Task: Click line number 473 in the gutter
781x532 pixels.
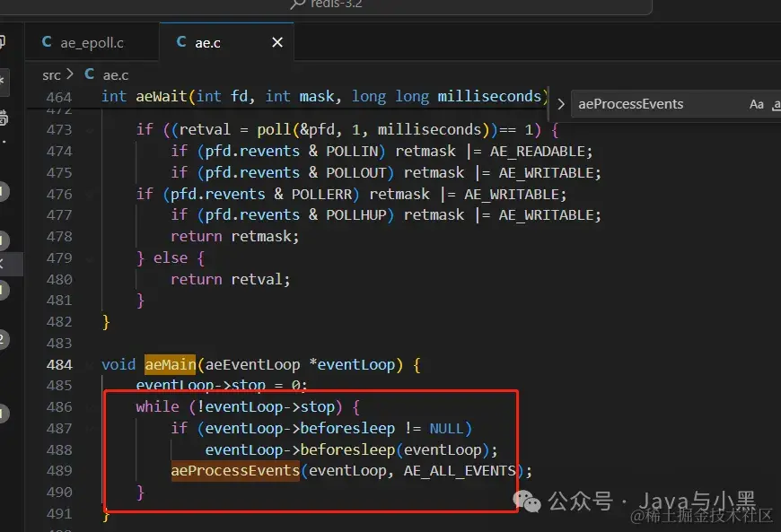Action: (x=59, y=130)
